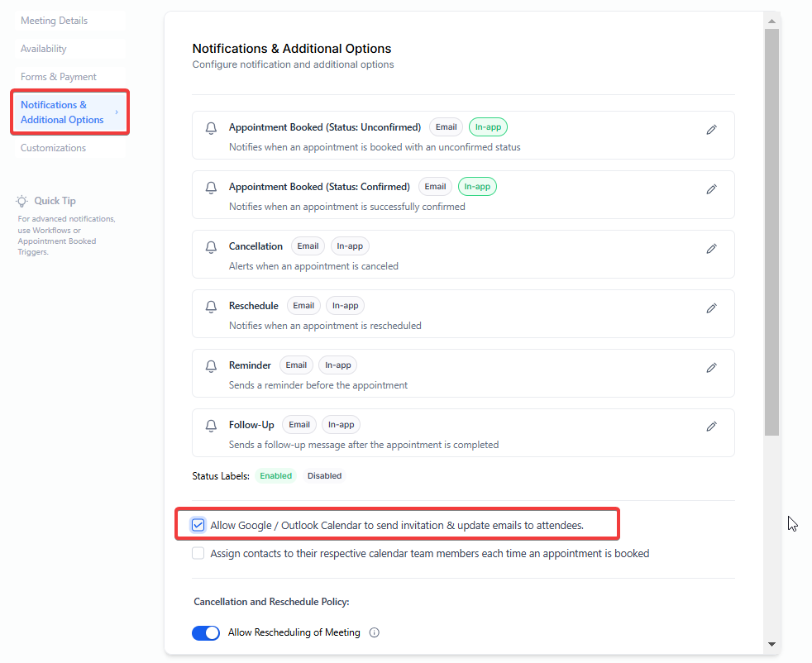Viewport: 812px width, 663px height.
Task: Click the scrollbar up arrow
Action: tap(771, 21)
